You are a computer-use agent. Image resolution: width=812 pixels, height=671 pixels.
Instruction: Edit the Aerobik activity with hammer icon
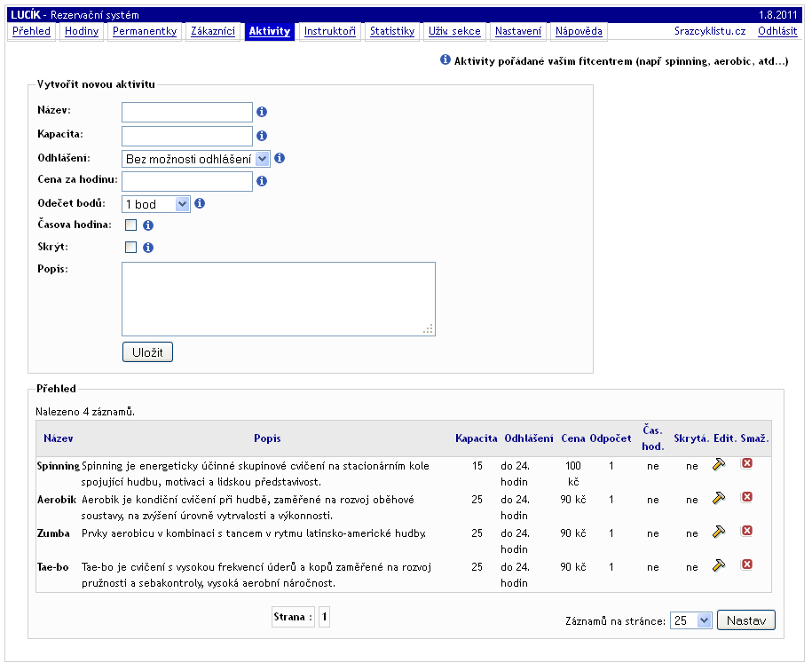click(719, 498)
